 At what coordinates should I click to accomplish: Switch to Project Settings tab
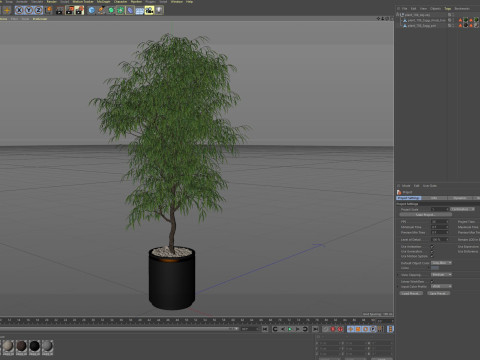coord(409,198)
